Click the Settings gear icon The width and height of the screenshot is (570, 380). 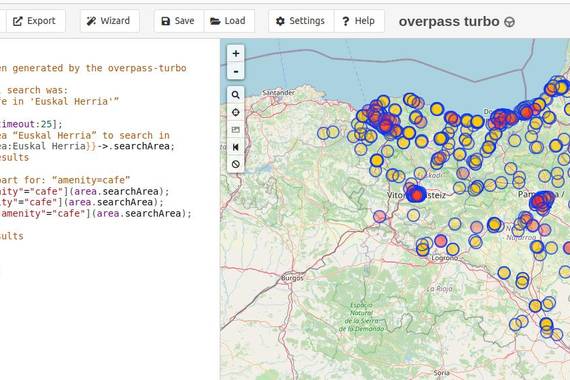(x=280, y=21)
